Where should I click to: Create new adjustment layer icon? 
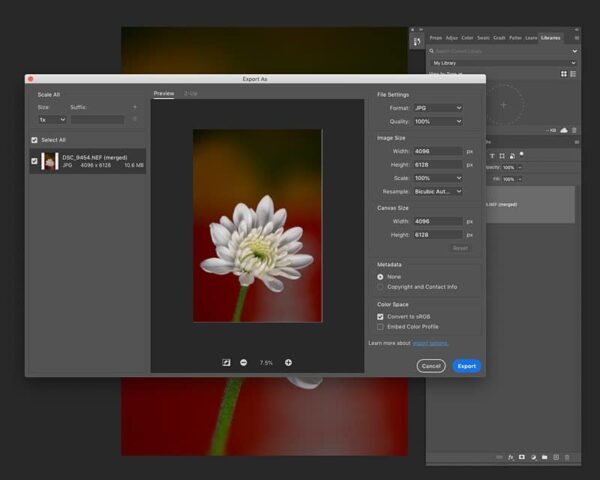pos(533,457)
